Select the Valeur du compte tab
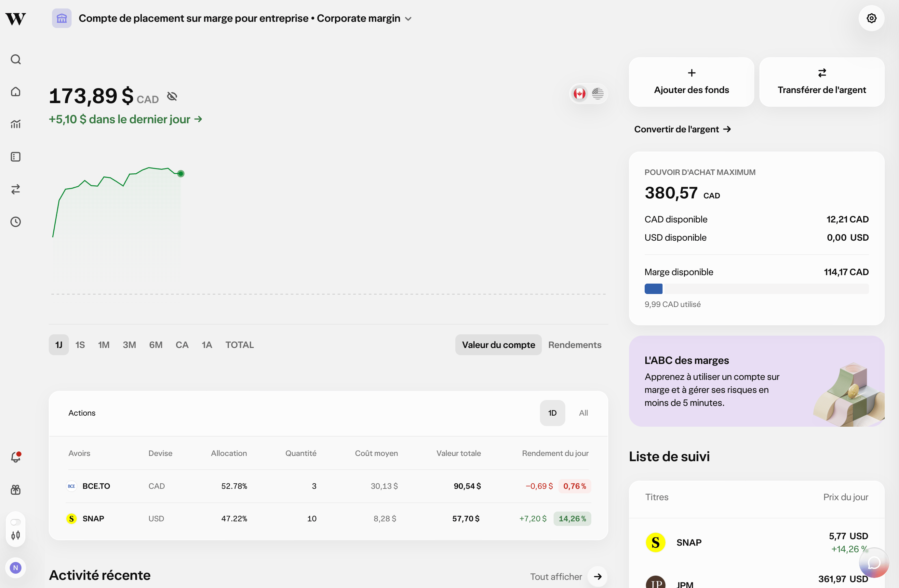 tap(498, 345)
